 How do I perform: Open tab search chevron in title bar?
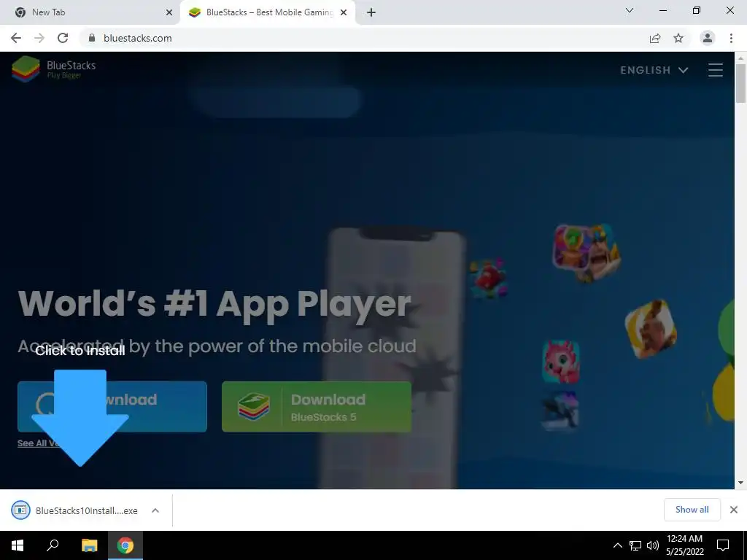tap(630, 10)
